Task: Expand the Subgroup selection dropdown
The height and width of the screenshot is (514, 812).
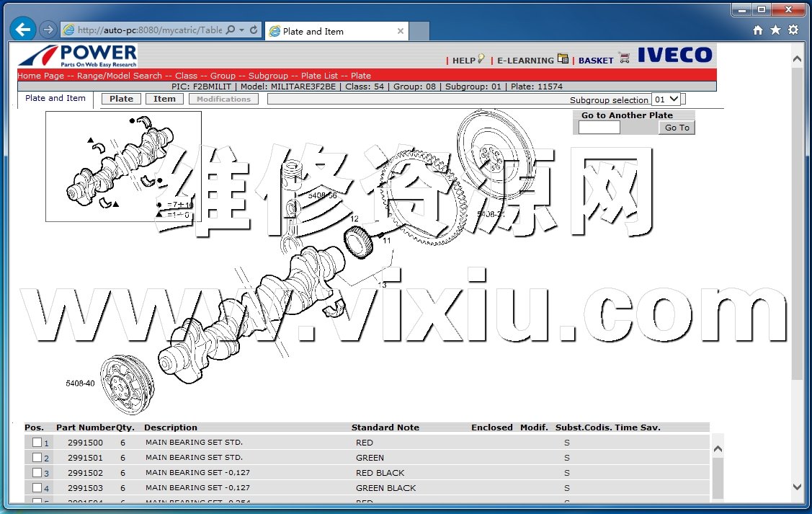Action: click(666, 99)
